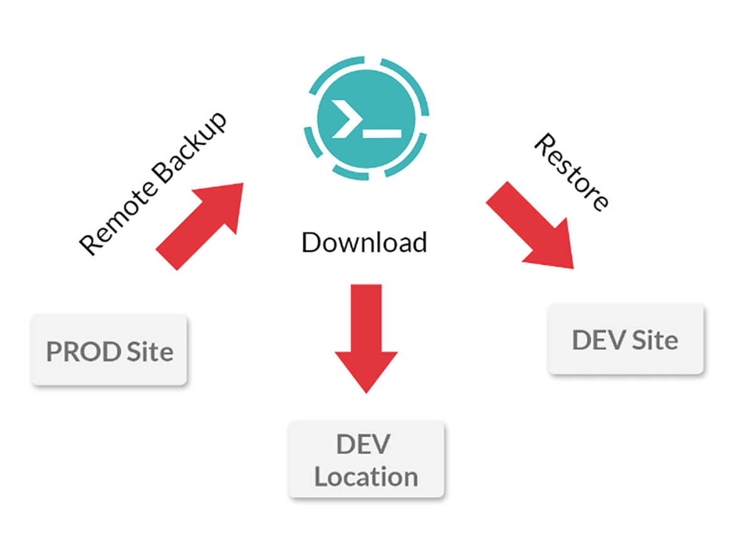Select the DEV Location box
Screen dimensions: 752x560
366,460
